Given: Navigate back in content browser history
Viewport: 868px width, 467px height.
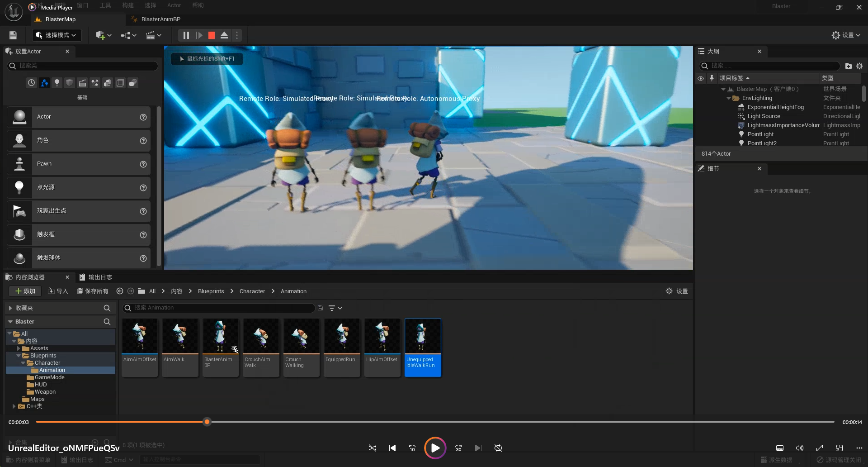Looking at the screenshot, I should coord(120,291).
